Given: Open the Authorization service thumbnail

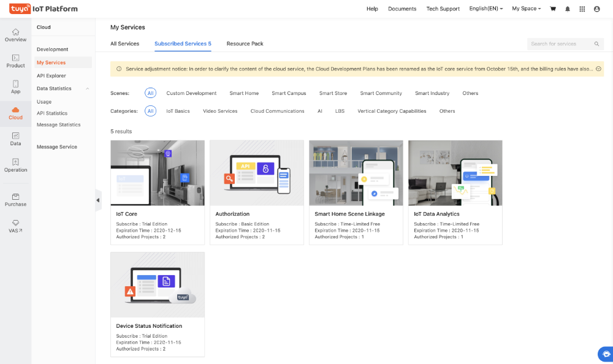Looking at the screenshot, I should click(257, 173).
